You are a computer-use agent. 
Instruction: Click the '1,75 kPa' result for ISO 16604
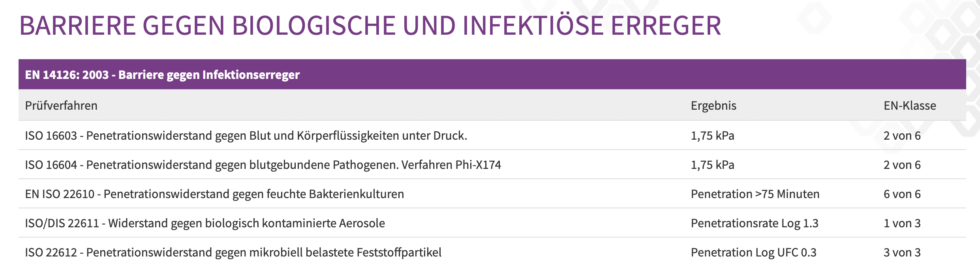(x=712, y=165)
